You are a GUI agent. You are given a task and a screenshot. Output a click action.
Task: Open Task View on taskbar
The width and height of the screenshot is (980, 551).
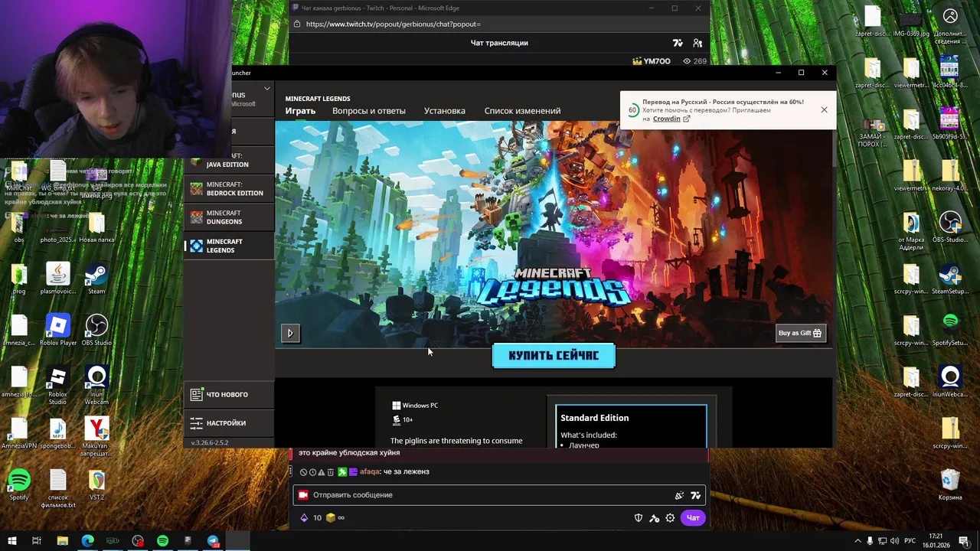point(36,541)
